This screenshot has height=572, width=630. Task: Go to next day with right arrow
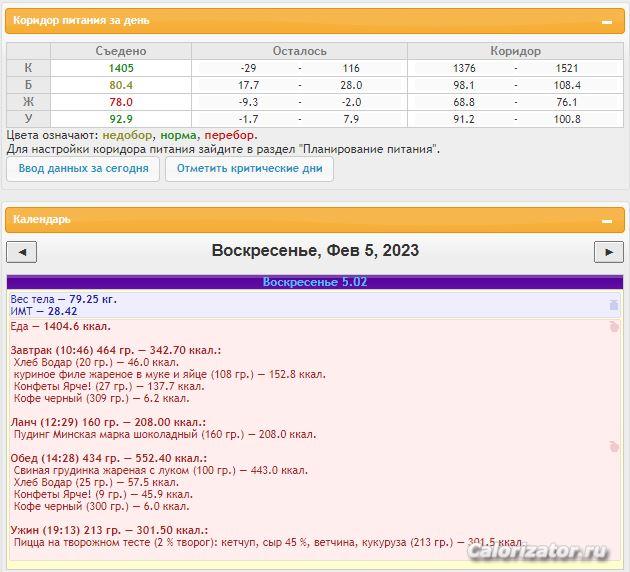click(x=608, y=252)
